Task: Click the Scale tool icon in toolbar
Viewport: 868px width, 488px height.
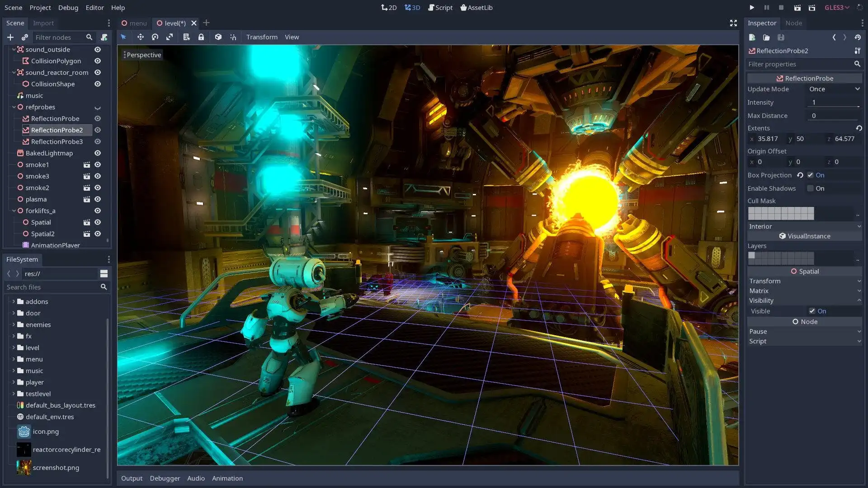Action: tap(170, 37)
